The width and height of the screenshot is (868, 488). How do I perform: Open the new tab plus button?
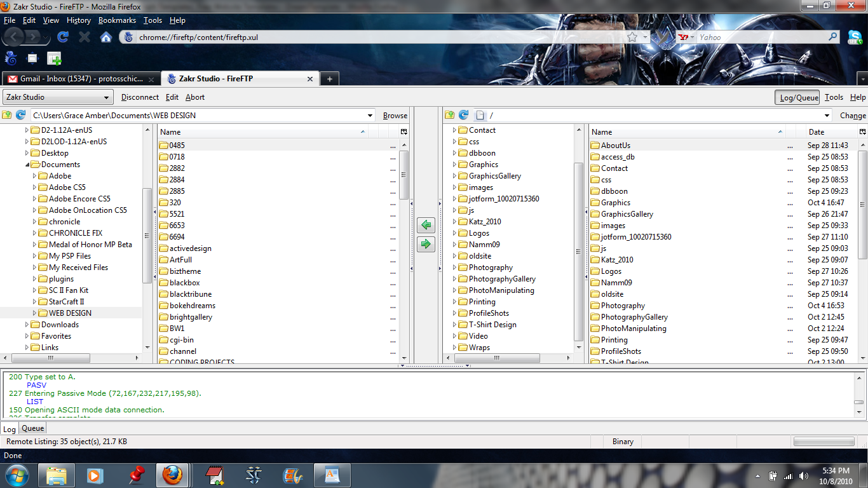(329, 79)
